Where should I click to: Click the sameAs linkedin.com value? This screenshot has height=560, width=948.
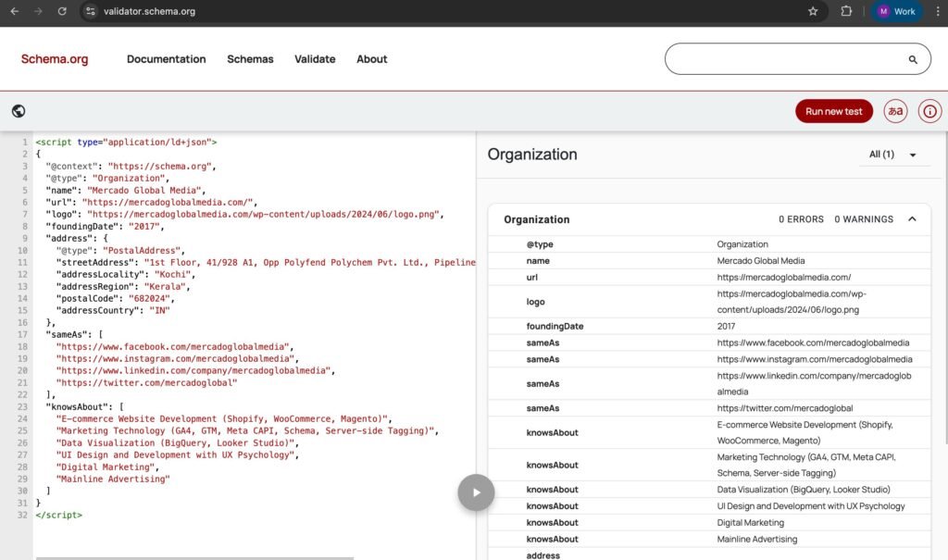click(x=814, y=383)
